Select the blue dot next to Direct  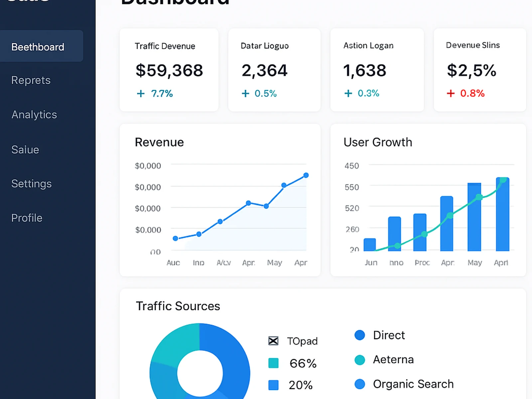(360, 335)
